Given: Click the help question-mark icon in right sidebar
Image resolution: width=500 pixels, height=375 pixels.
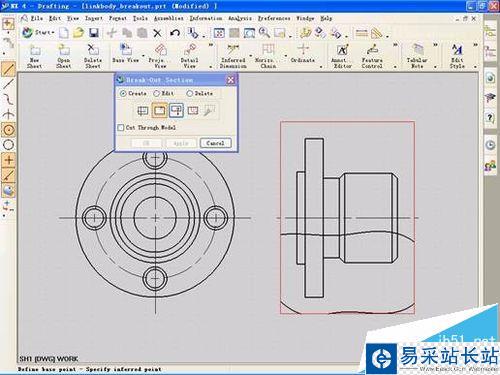Looking at the screenshot, I should coord(490,118).
